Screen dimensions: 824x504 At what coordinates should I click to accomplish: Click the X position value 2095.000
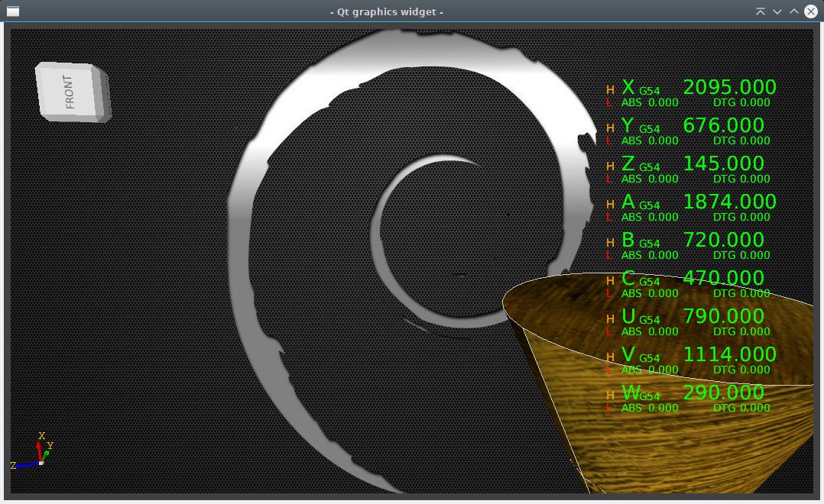729,87
